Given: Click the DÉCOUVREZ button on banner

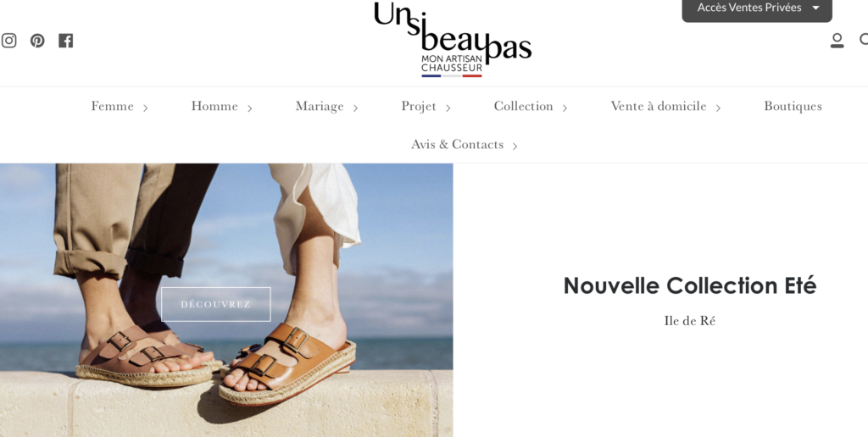Looking at the screenshot, I should point(216,304).
